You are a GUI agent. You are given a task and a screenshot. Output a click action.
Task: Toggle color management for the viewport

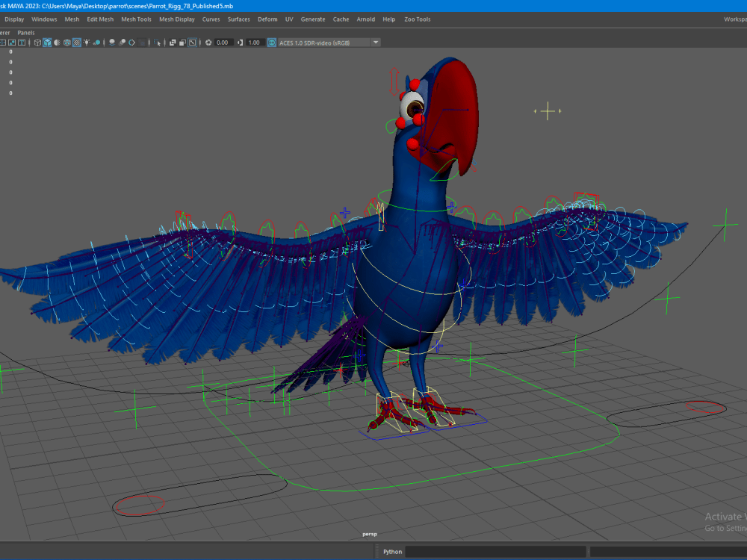click(270, 43)
